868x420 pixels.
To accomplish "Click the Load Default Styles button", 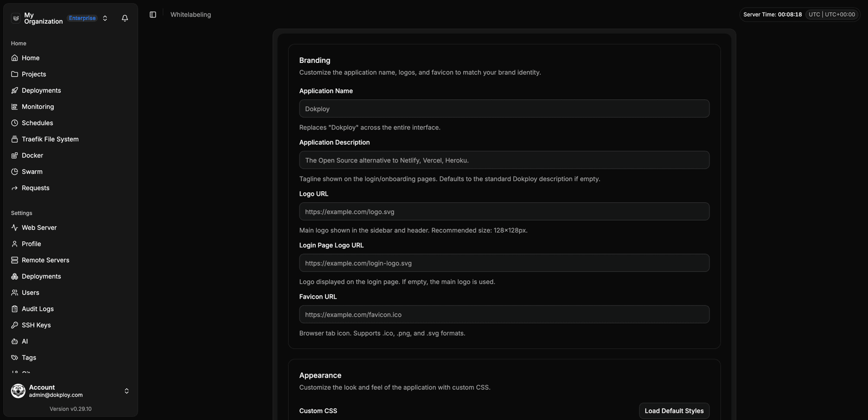I will point(674,411).
